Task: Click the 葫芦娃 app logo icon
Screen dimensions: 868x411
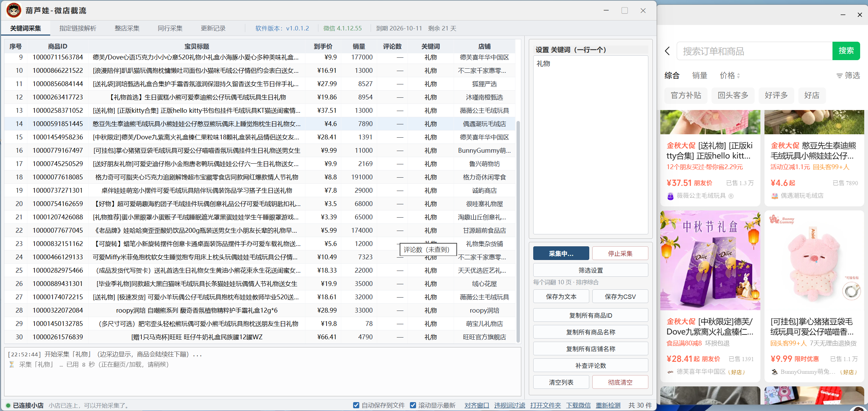Action: point(14,10)
